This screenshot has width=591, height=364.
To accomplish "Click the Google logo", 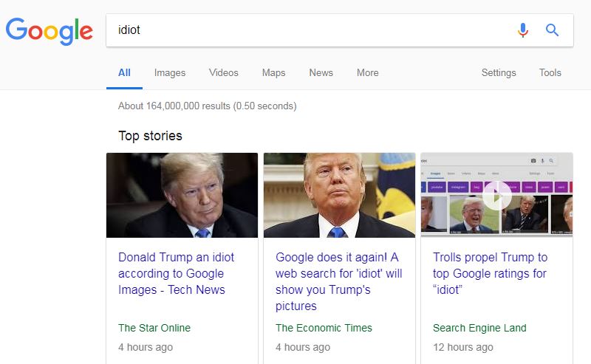I will 49,31.
